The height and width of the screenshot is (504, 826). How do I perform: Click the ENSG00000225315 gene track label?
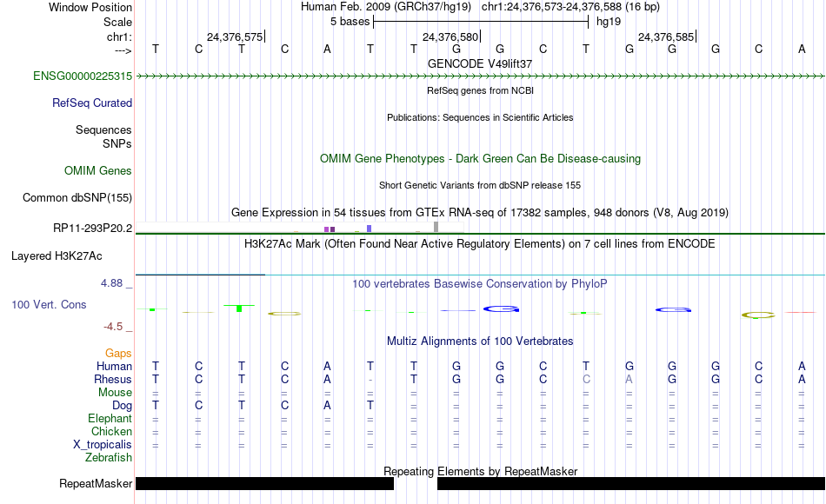[x=83, y=76]
